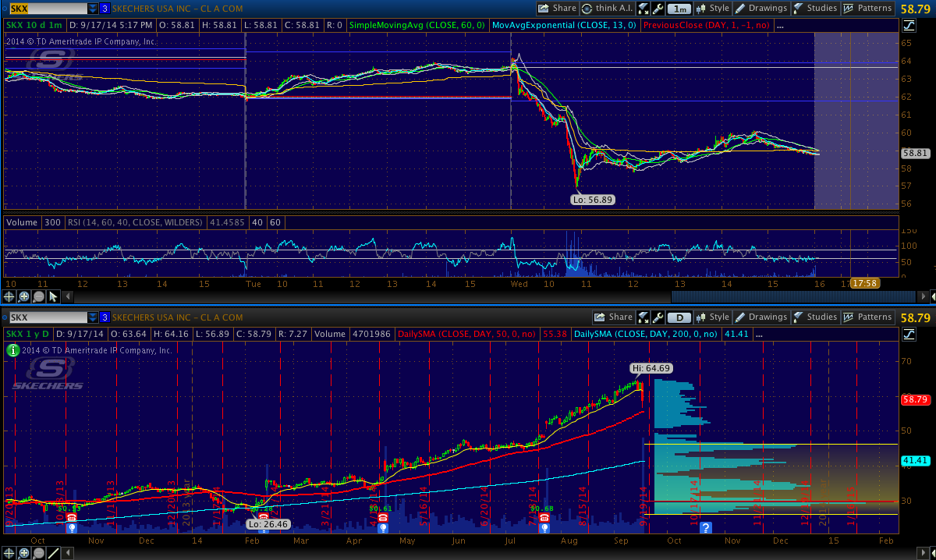936x560 pixels.
Task: Open the info icon on lower chart
Action: [x=12, y=351]
